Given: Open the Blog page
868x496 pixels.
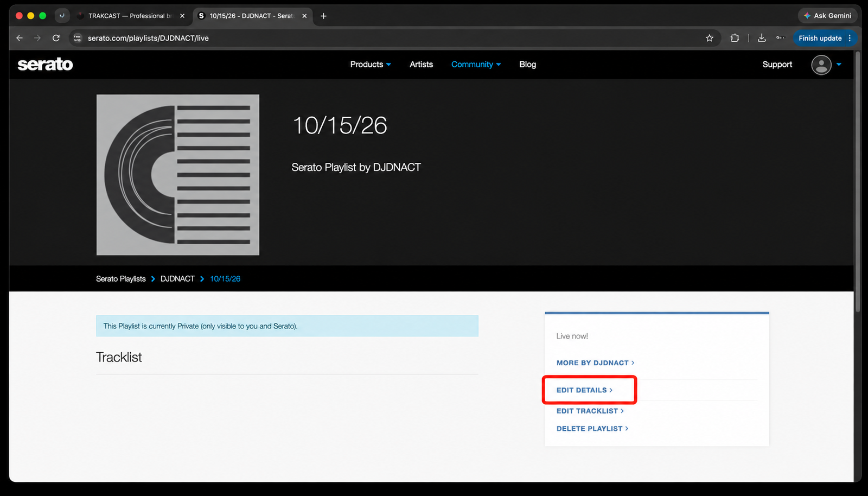Looking at the screenshot, I should (527, 64).
